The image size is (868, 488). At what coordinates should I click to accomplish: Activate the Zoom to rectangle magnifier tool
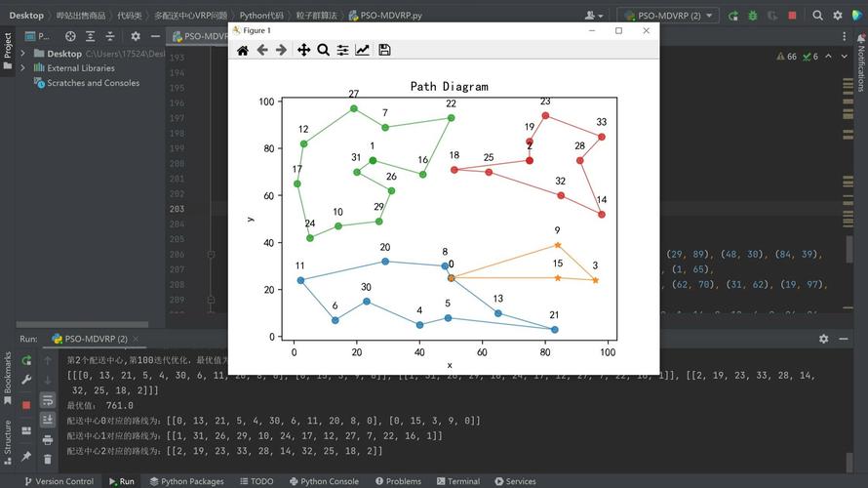click(323, 51)
